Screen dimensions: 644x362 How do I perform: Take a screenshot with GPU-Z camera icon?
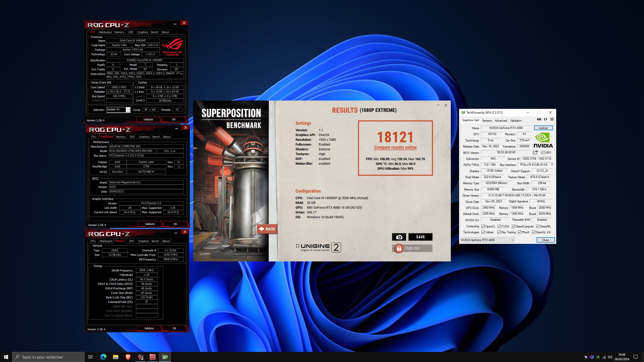click(x=539, y=119)
